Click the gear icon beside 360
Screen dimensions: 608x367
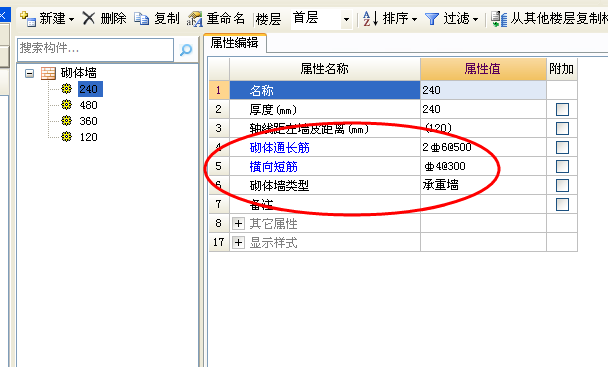click(x=67, y=120)
